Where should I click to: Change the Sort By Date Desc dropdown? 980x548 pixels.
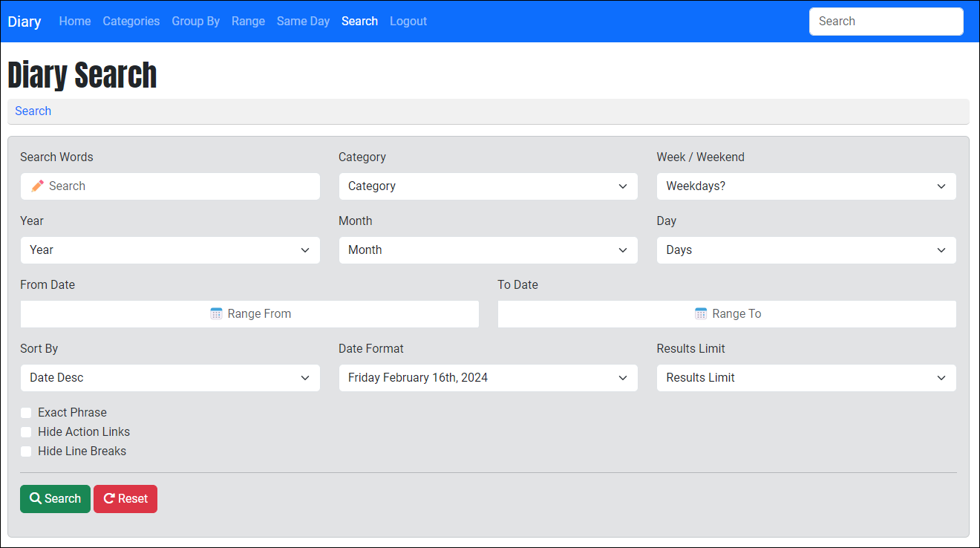click(x=170, y=378)
